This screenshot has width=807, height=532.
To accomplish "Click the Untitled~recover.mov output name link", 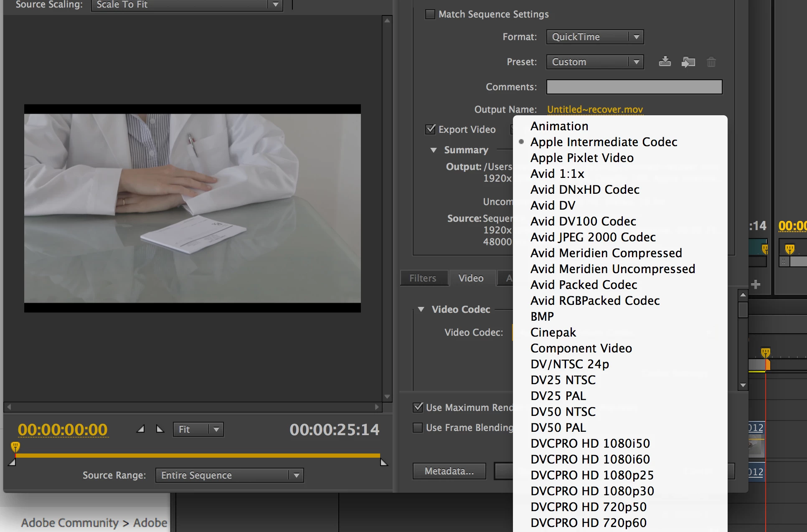I will (x=595, y=109).
